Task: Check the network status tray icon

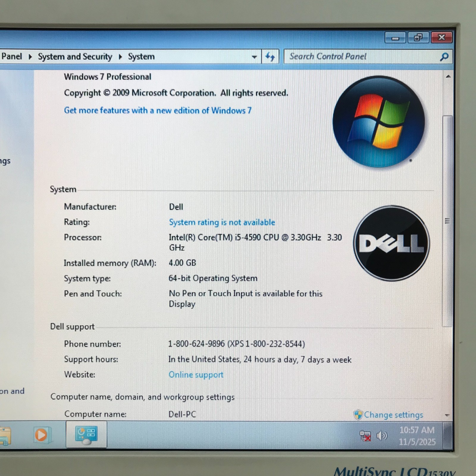Action: pos(365,436)
